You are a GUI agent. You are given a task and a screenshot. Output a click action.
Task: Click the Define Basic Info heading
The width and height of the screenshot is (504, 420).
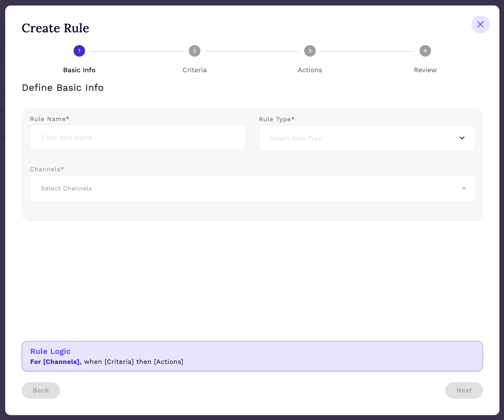63,88
